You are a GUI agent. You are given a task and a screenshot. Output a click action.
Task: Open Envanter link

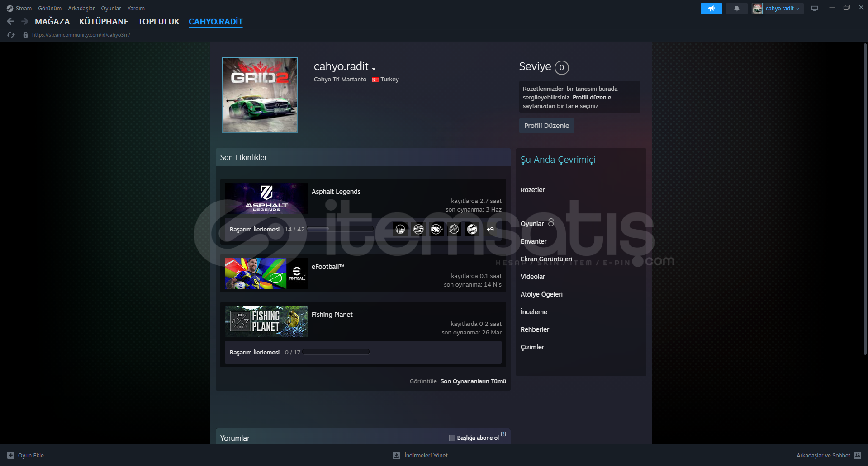534,241
